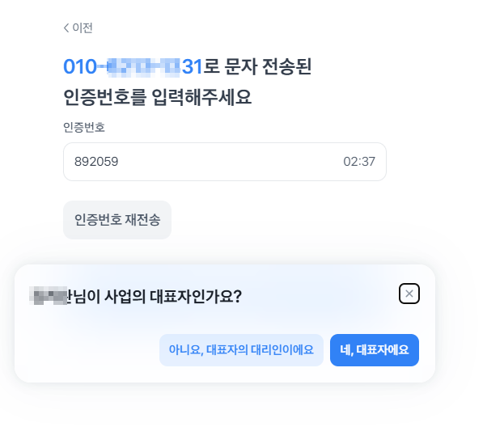Click the 인증번호 field label
This screenshot has width=504, height=427.
[84, 127]
